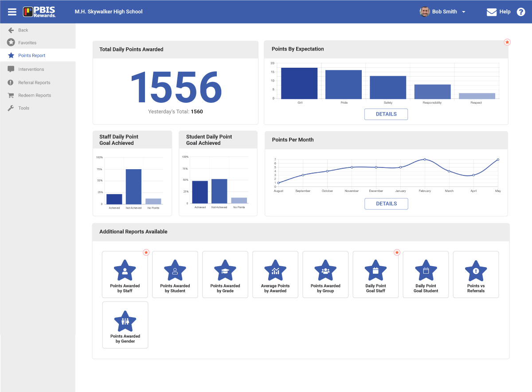
Task: Click DETAILS under Points Per Month
Action: (x=386, y=204)
